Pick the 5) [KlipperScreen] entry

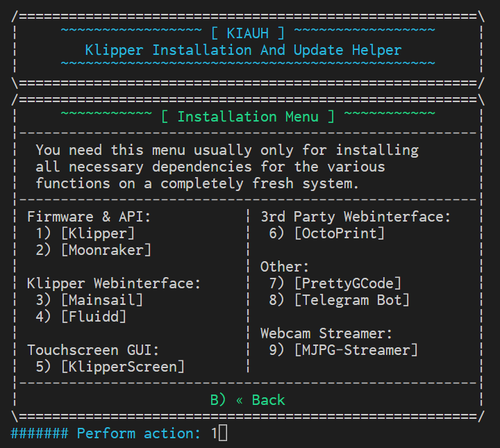pos(110,367)
